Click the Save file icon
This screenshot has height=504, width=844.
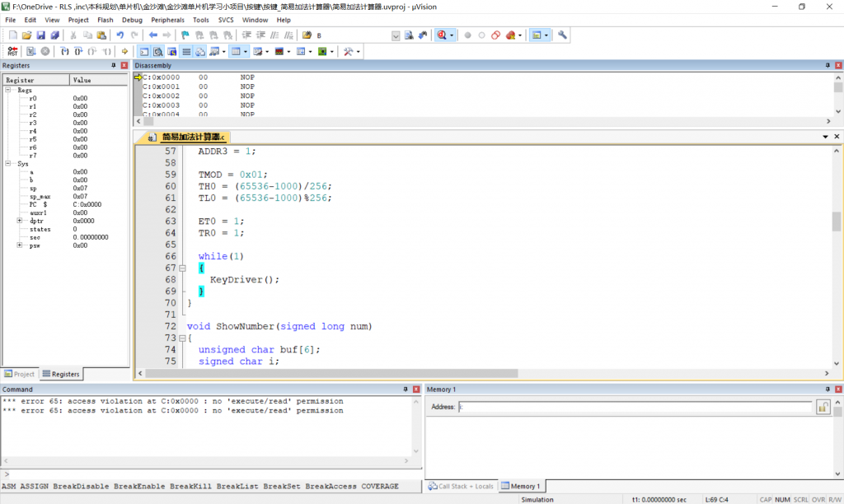[40, 35]
